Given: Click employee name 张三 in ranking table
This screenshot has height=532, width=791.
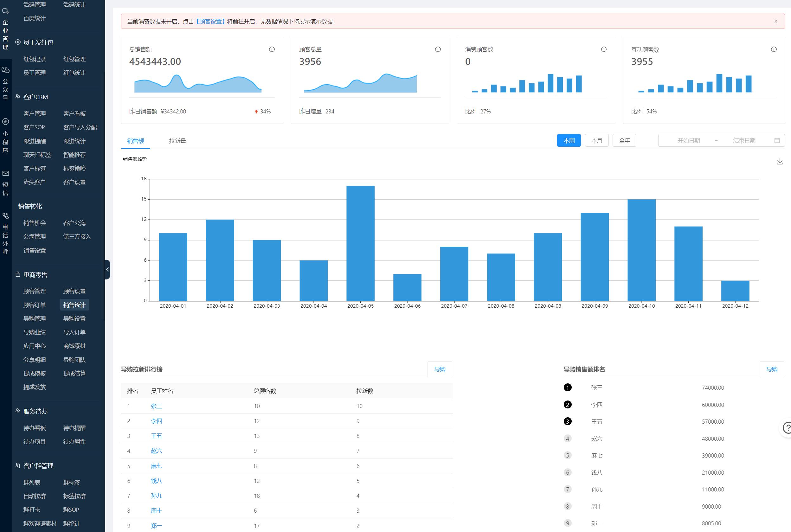Looking at the screenshot, I should coord(157,406).
